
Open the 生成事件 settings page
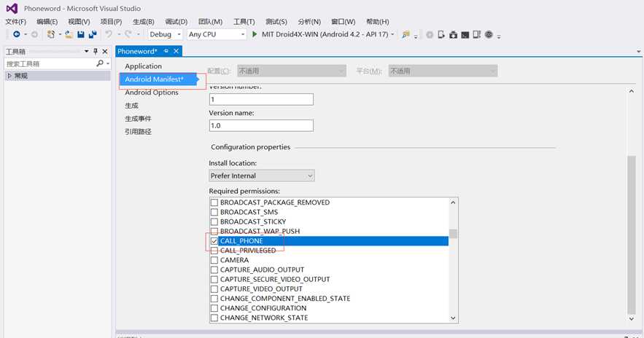pos(138,119)
